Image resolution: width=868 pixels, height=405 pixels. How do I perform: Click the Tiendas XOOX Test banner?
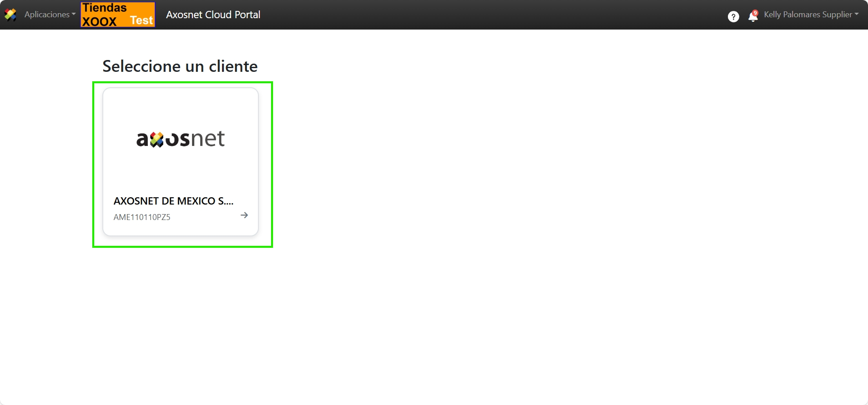[x=118, y=15]
